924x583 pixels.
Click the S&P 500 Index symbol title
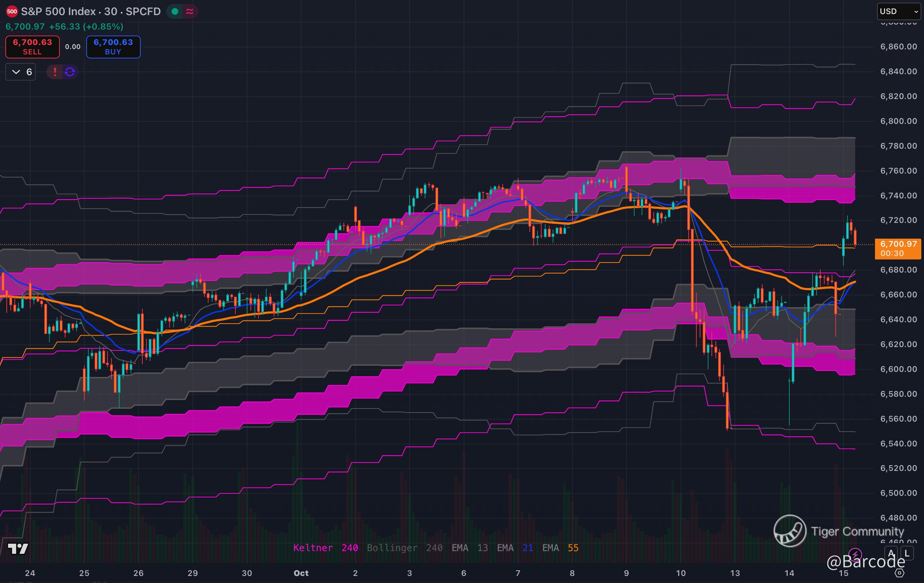[x=57, y=11]
